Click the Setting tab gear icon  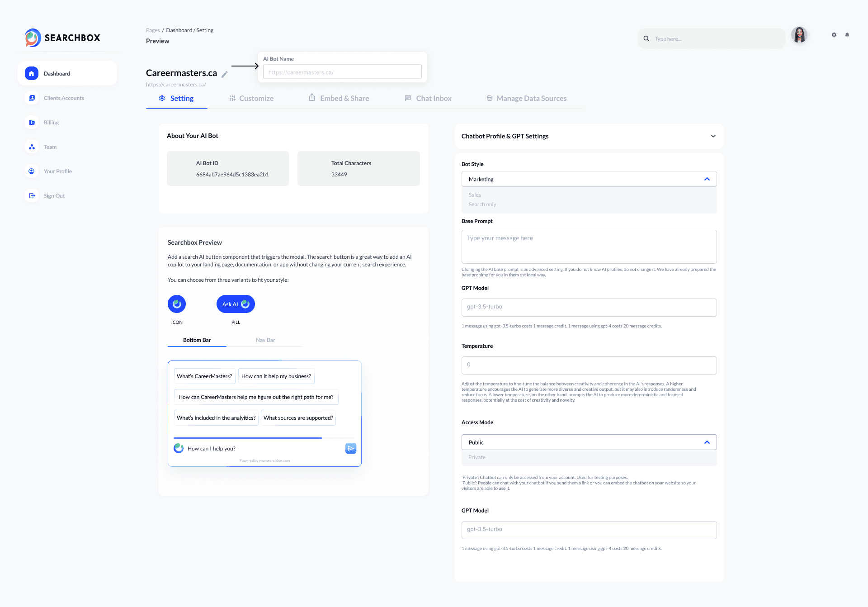coord(162,98)
